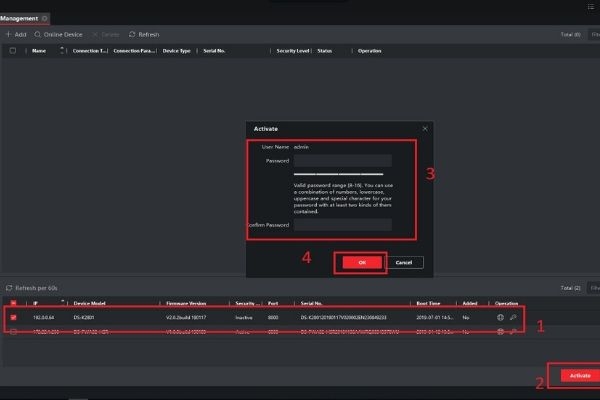Viewport: 600px width, 400px height.
Task: Toggle select-all checkbox in top device table
Action: (x=13, y=50)
